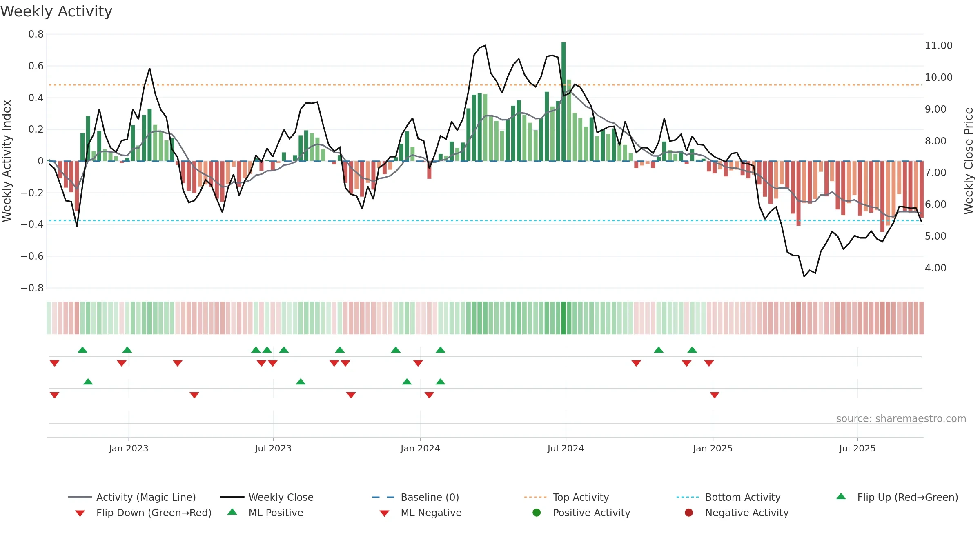Click the first pale green heatmap cell at left end

49,318
